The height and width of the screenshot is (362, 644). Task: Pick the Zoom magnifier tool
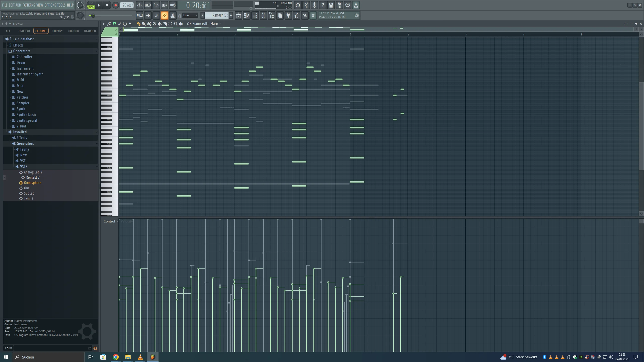[176, 24]
